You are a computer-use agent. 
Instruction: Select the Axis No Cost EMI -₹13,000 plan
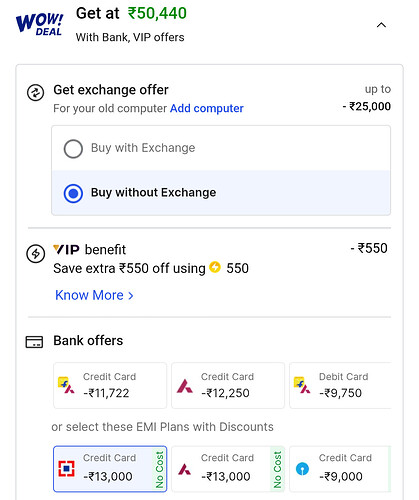coord(228,469)
